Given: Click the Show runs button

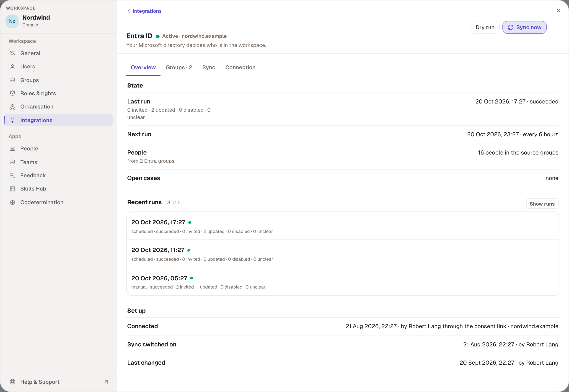Looking at the screenshot, I should 542,204.
